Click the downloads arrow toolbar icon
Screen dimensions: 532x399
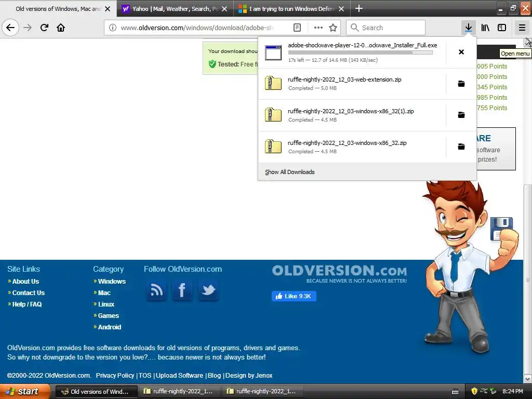click(x=468, y=28)
